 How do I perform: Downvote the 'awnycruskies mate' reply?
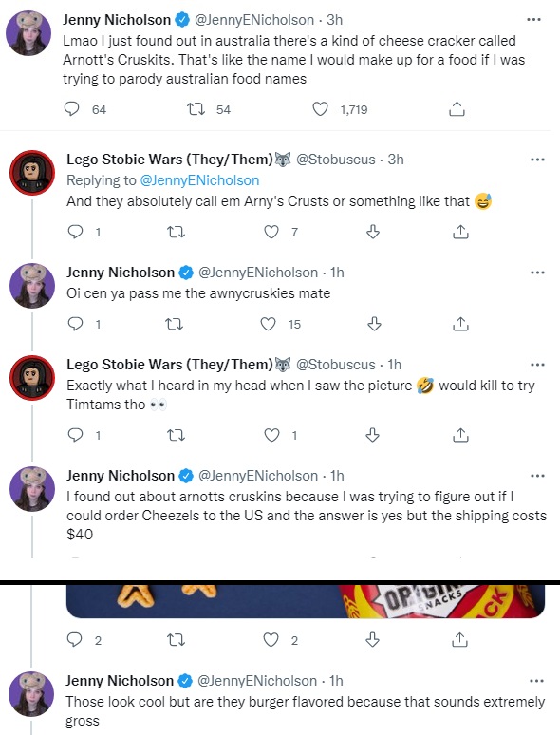(x=374, y=324)
